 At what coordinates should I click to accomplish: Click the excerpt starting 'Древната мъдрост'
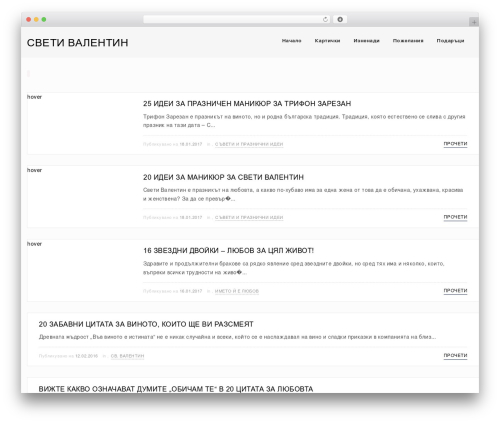point(237,337)
